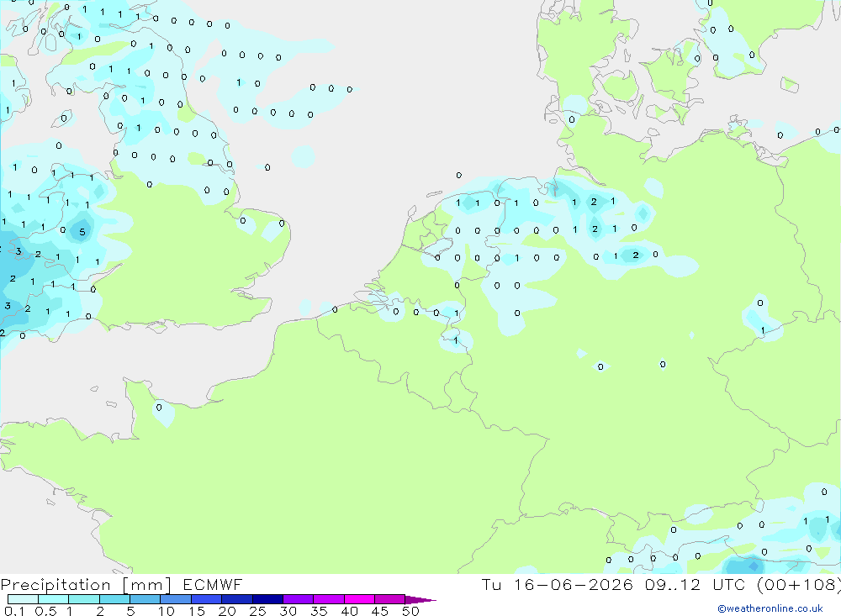Click the 'ECMWF' model label
This screenshot has height=616, width=841.
point(213,584)
